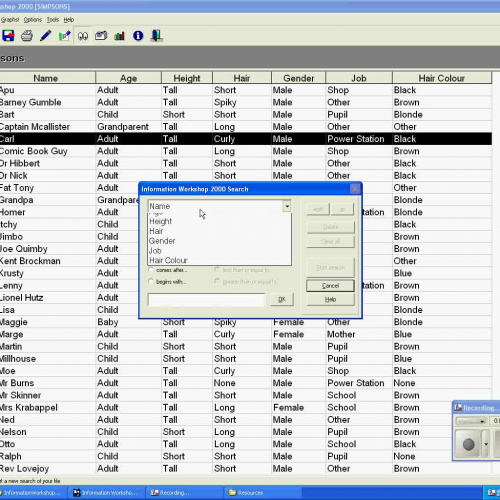Select the Barney Gumble row
Screen dimensions: 500x500
click(x=246, y=102)
